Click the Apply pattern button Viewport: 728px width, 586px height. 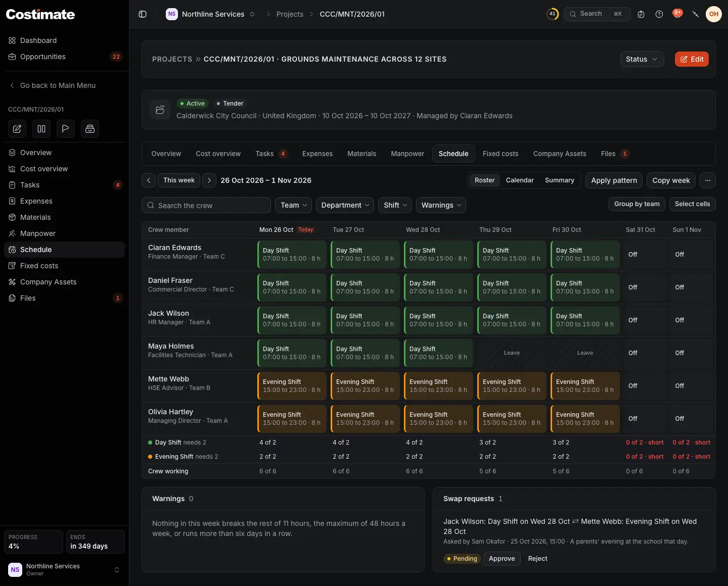coord(614,180)
